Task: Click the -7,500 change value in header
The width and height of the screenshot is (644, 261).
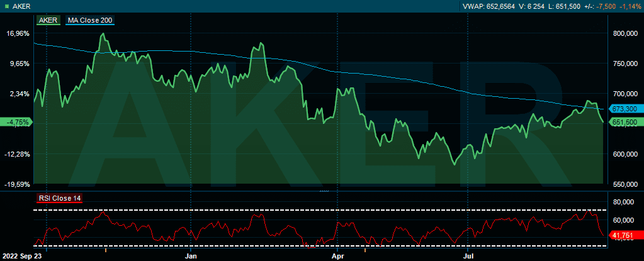Action: (607, 6)
